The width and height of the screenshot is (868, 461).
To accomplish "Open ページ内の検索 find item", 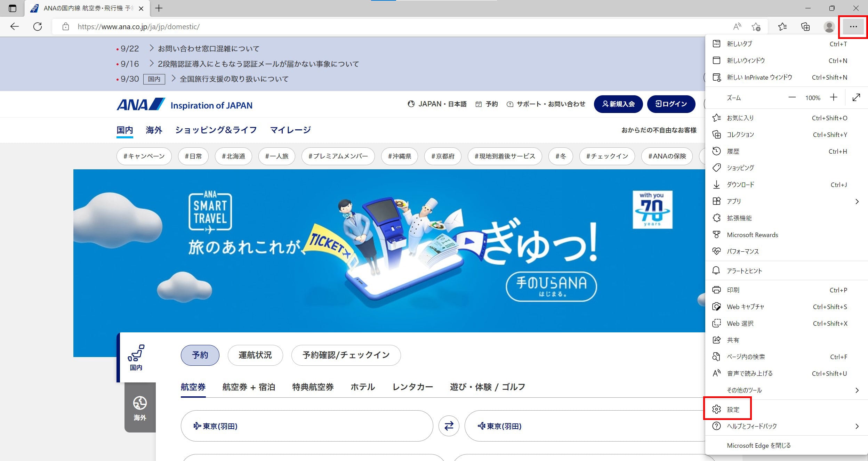I will [787, 357].
